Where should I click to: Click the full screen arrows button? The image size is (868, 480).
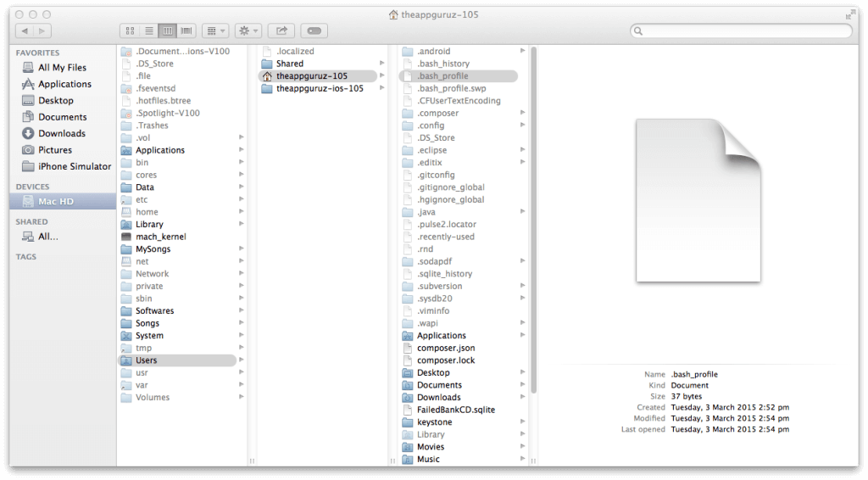pyautogui.click(x=851, y=15)
